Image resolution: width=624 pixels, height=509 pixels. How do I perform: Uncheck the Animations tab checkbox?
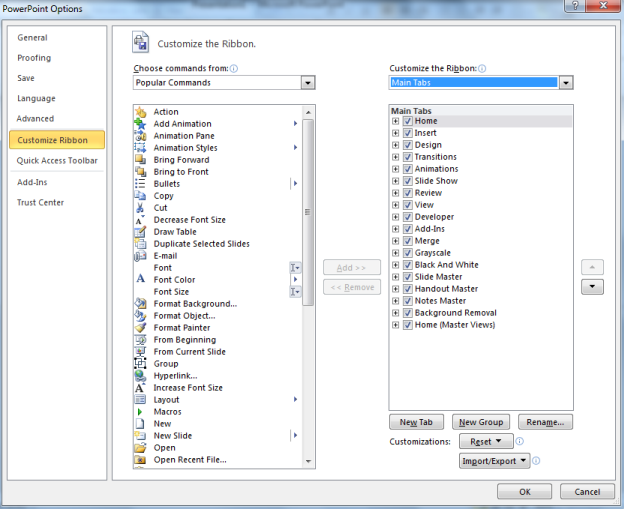click(x=408, y=169)
